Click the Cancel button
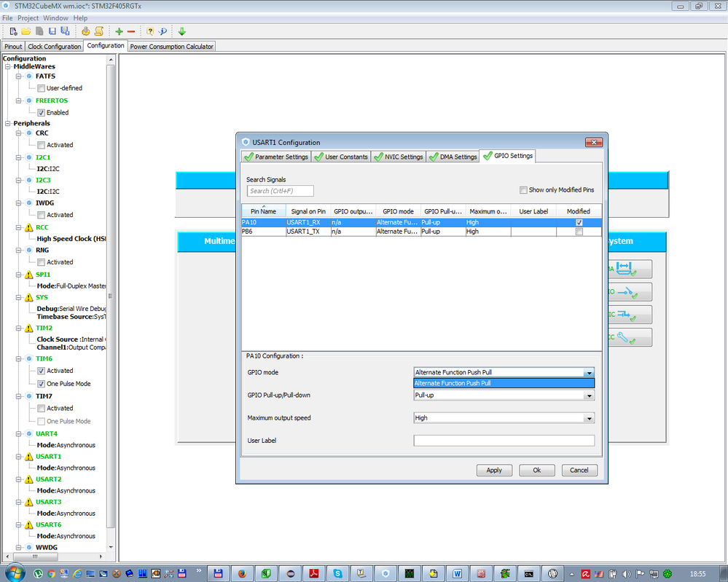 pos(579,470)
